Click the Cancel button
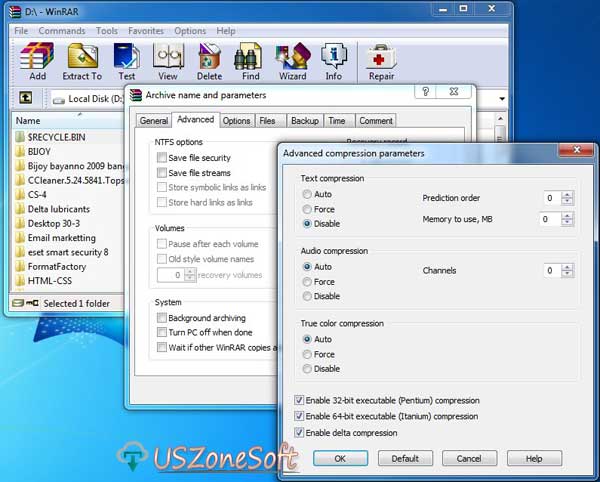Viewport: 600px width, 482px height. pyautogui.click(x=470, y=458)
